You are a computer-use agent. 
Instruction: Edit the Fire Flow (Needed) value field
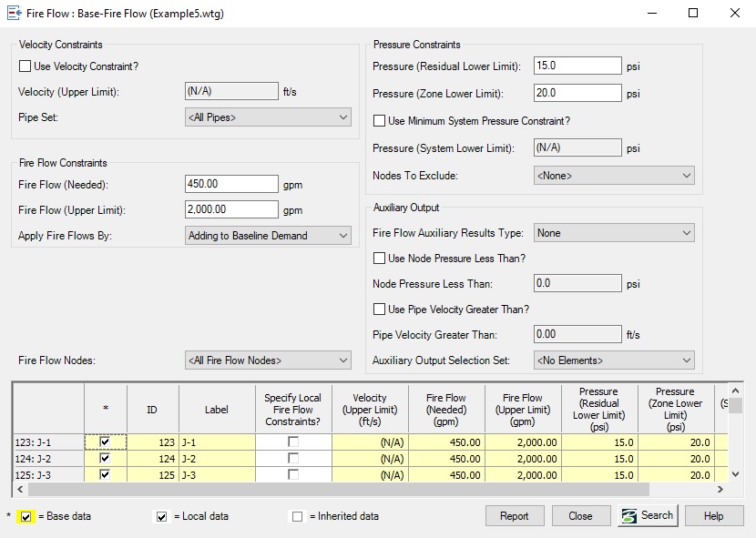click(232, 184)
